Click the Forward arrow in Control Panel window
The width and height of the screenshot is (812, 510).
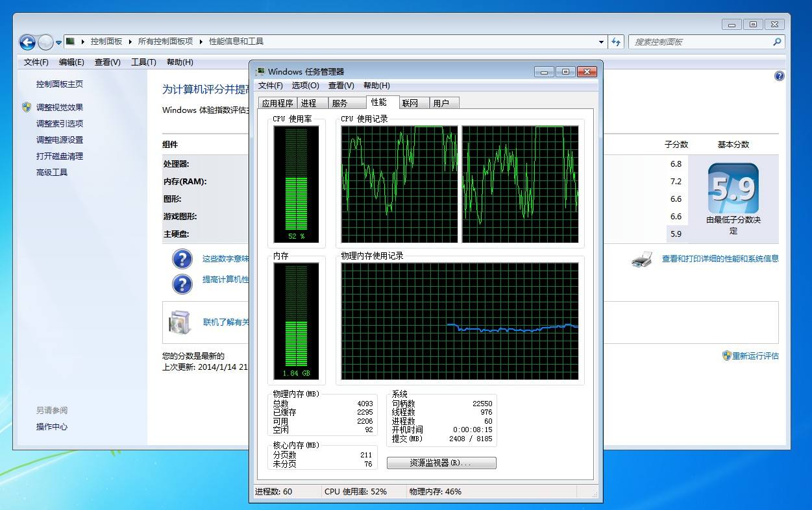tap(45, 43)
